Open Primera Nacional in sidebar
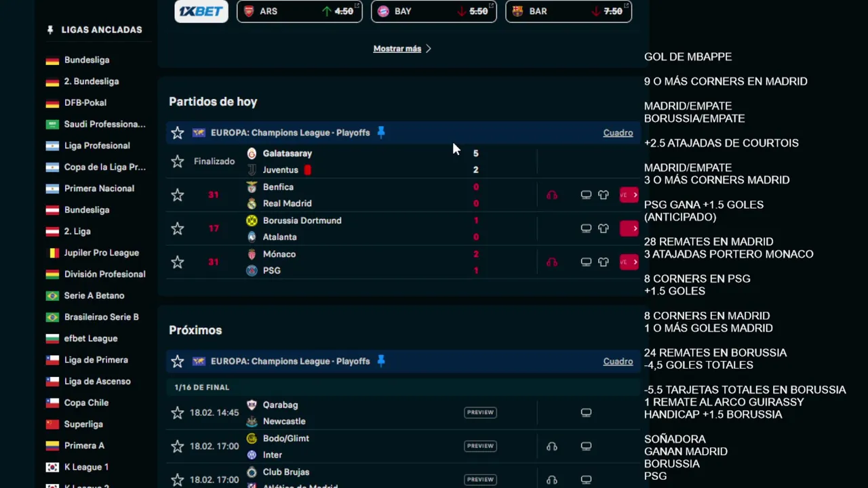The height and width of the screenshot is (488, 868). [x=99, y=188]
